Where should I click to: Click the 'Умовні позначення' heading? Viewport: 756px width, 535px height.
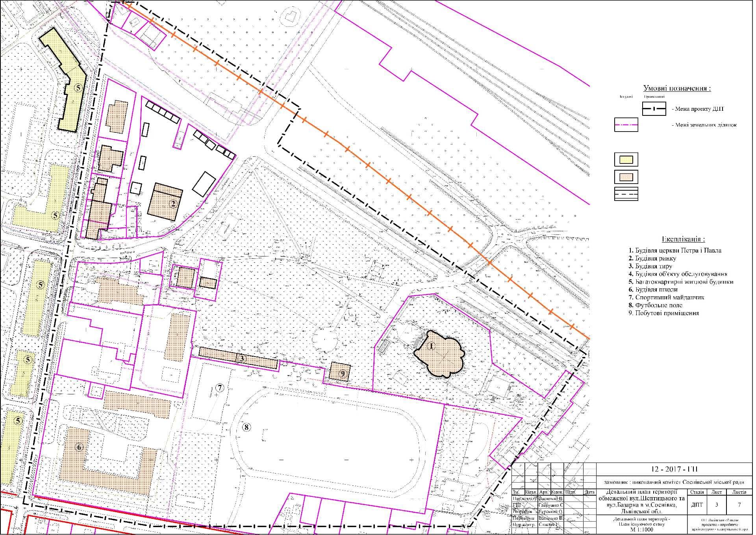(677, 88)
